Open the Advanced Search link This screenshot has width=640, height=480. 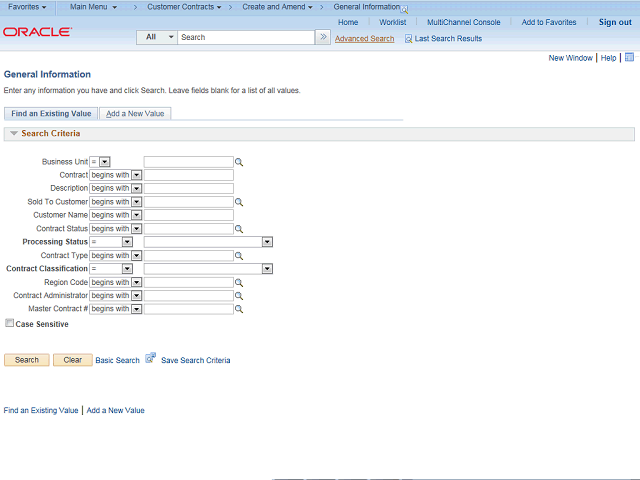[x=364, y=39]
